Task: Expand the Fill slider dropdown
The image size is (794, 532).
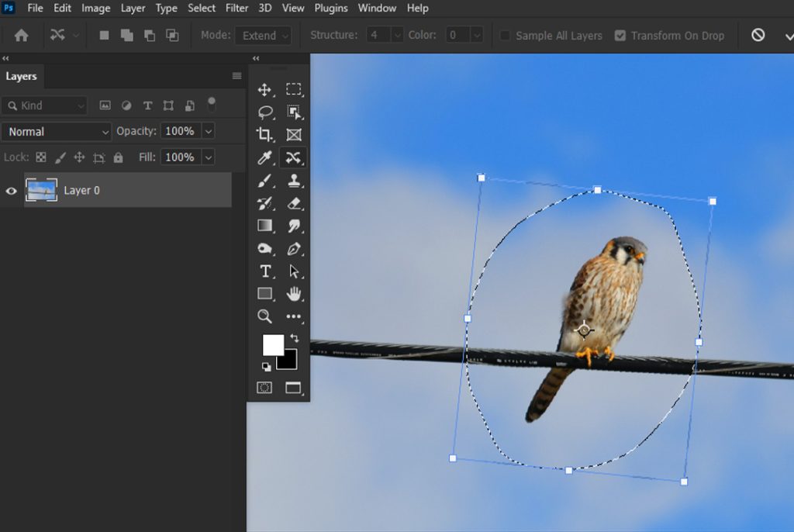Action: click(x=209, y=157)
